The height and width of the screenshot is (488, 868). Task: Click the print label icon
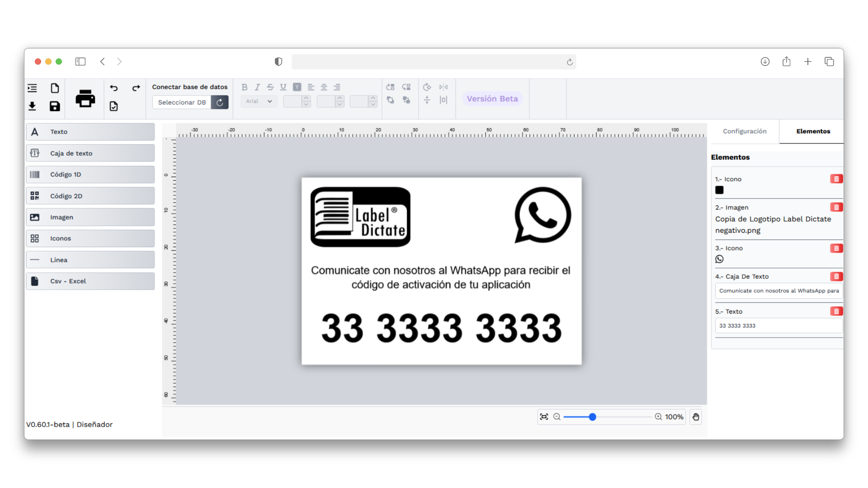click(x=85, y=98)
